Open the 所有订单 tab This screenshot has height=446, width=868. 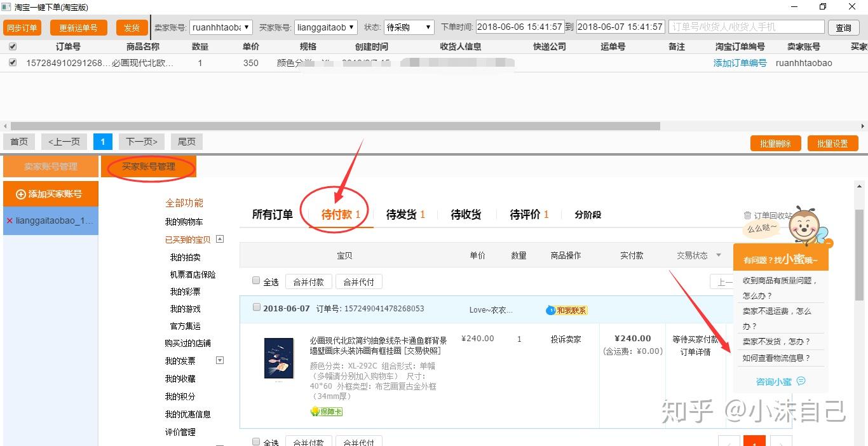273,215
